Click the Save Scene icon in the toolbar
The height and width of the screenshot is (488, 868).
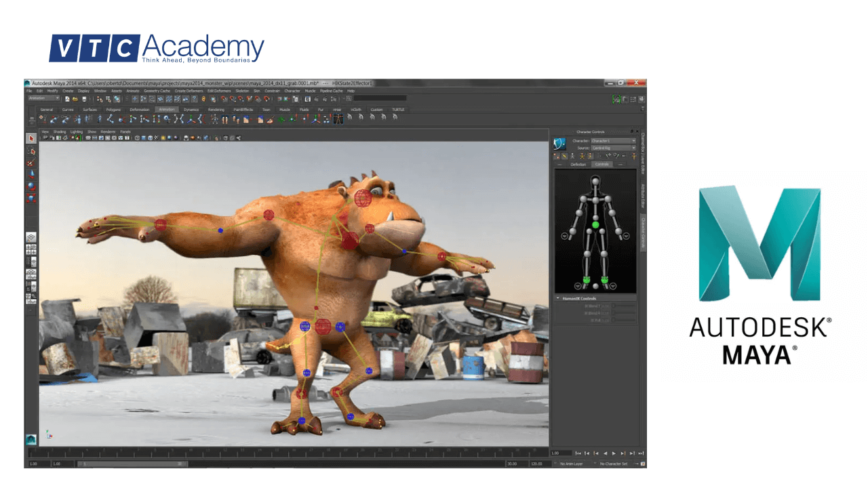[x=83, y=99]
